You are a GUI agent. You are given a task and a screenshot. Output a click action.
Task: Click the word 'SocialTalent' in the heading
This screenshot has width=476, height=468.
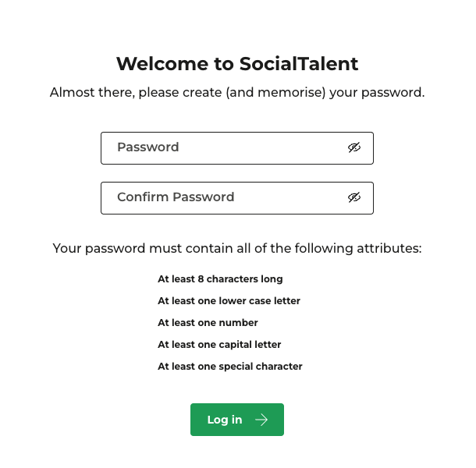pos(299,64)
